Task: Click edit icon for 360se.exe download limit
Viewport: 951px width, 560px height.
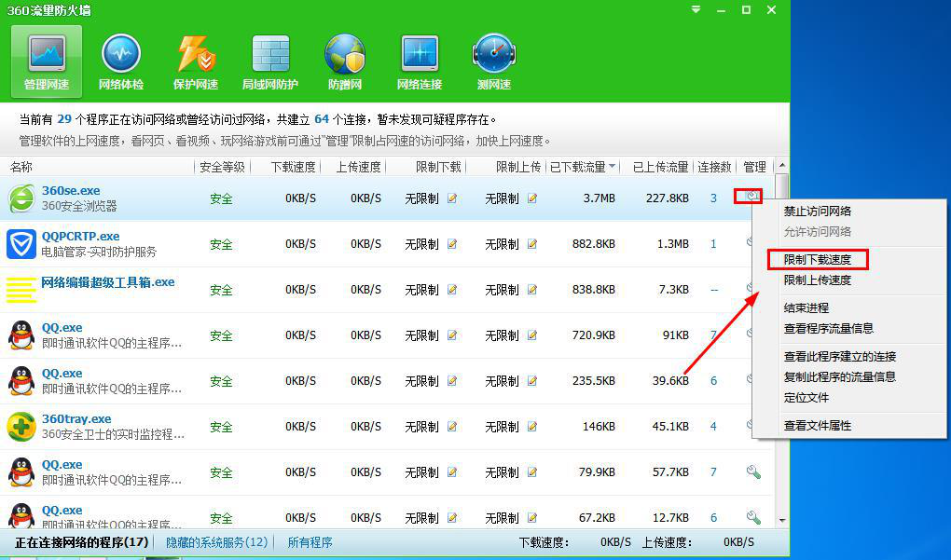Action: pos(452,198)
